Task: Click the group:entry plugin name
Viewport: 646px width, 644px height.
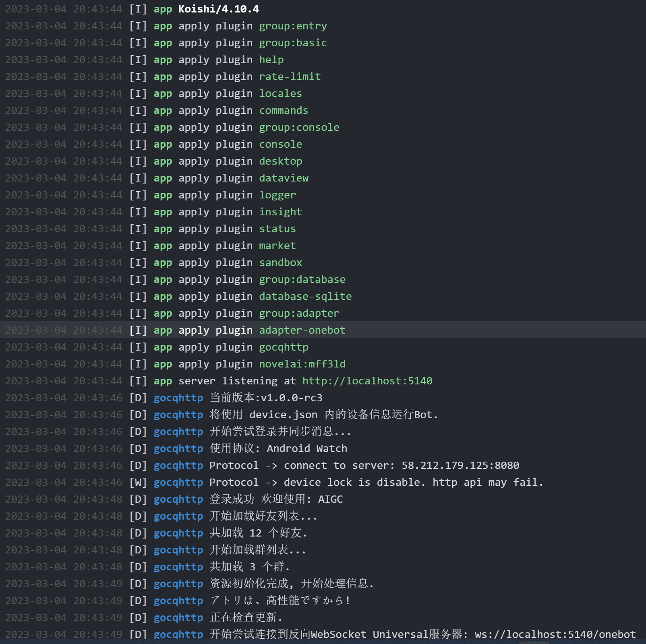Action: tap(293, 26)
